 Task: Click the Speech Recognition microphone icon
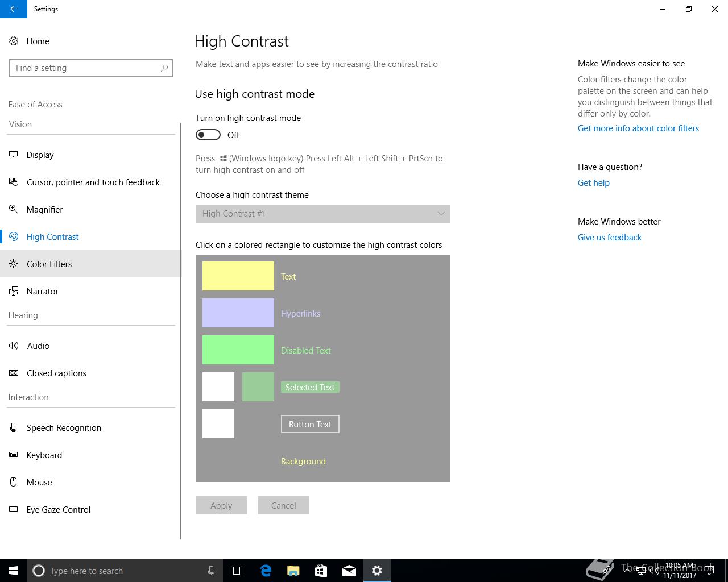(14, 427)
